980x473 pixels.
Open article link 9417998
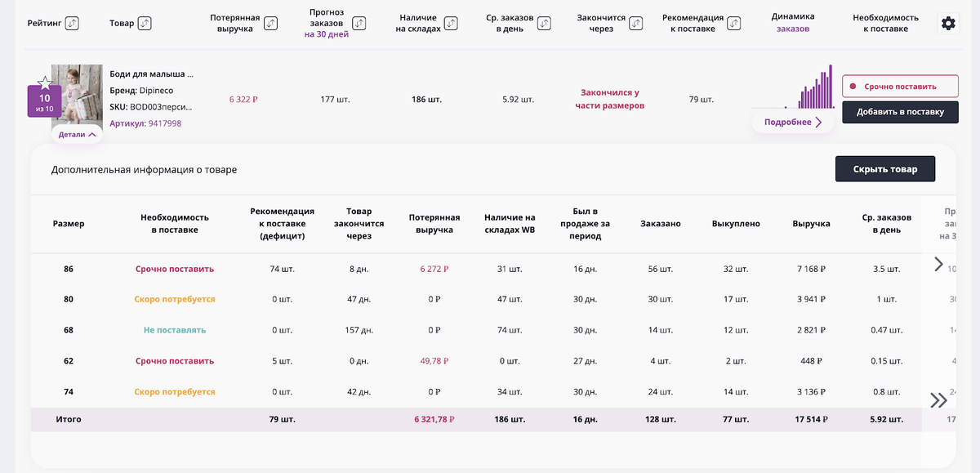tap(163, 123)
